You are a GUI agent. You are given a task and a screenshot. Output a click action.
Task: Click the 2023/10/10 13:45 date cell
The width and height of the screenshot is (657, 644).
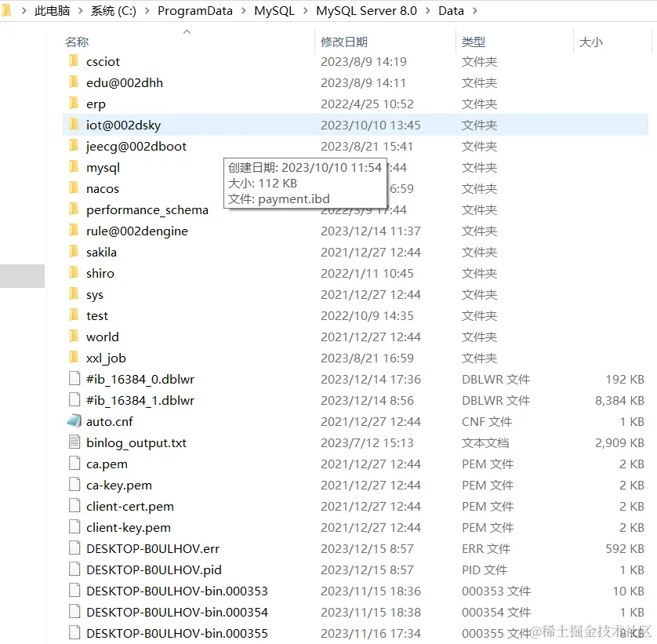click(x=370, y=125)
